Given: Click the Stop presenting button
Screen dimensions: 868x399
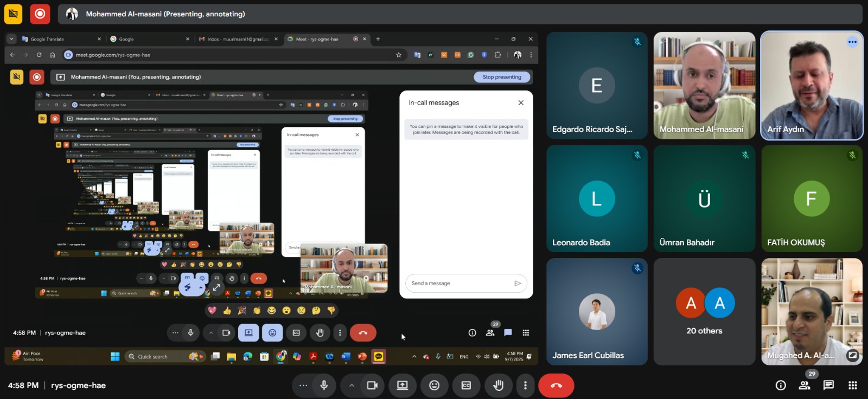Looking at the screenshot, I should click(502, 77).
